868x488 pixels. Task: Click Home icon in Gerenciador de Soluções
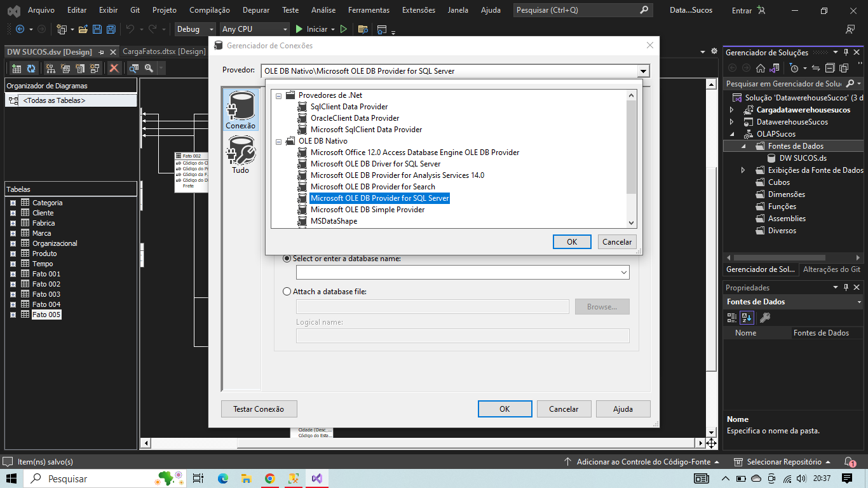(760, 68)
